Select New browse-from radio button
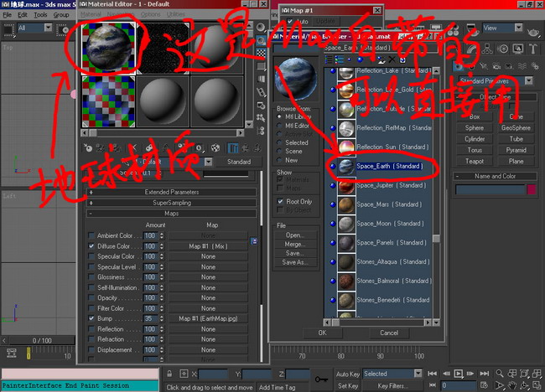 coord(279,160)
